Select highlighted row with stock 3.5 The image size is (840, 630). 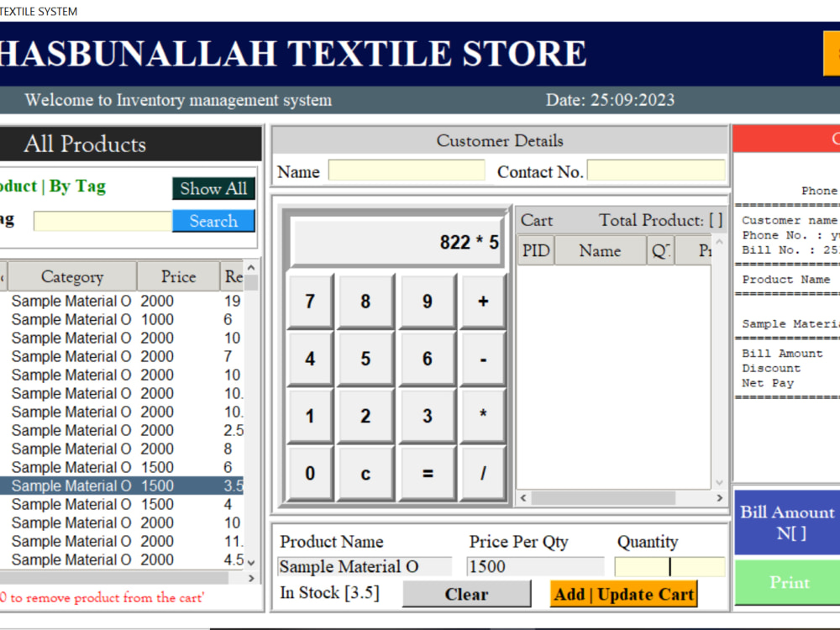(122, 486)
